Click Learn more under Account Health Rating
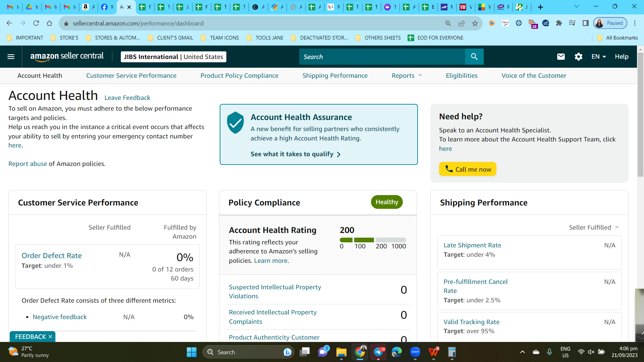The height and width of the screenshot is (362, 644). tap(271, 260)
